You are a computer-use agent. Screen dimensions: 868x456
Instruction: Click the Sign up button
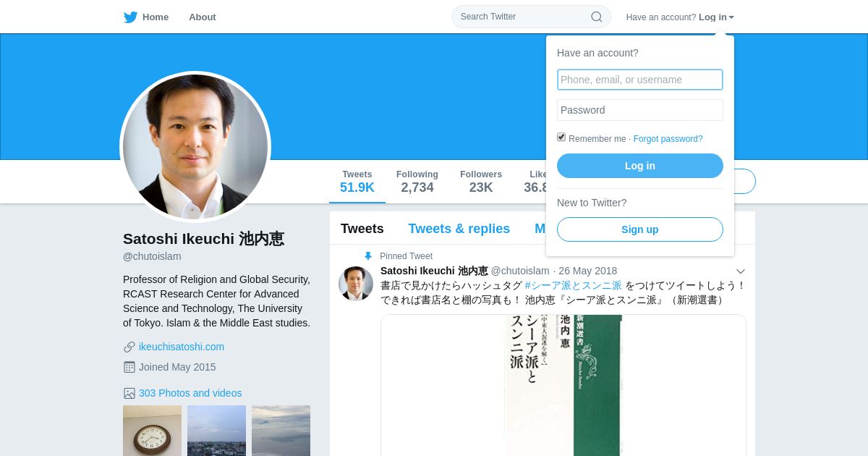(640, 229)
